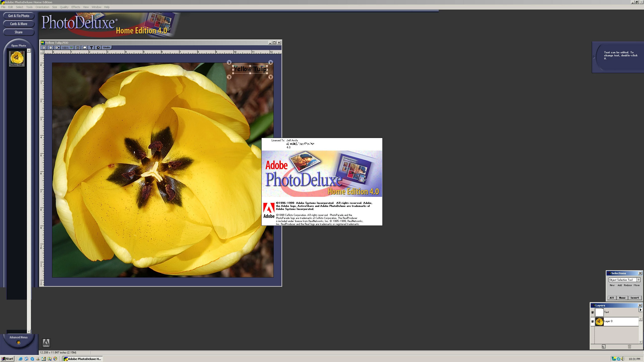Click the None selection button
644x362 pixels.
point(622,298)
